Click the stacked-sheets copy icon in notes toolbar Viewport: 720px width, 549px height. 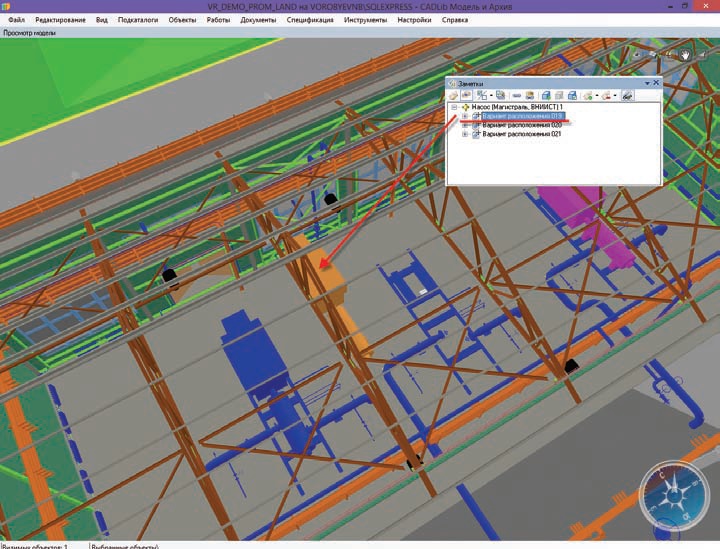click(x=501, y=95)
